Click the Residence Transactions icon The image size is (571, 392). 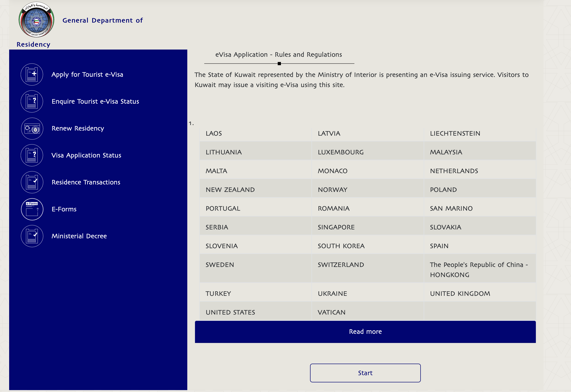32,182
